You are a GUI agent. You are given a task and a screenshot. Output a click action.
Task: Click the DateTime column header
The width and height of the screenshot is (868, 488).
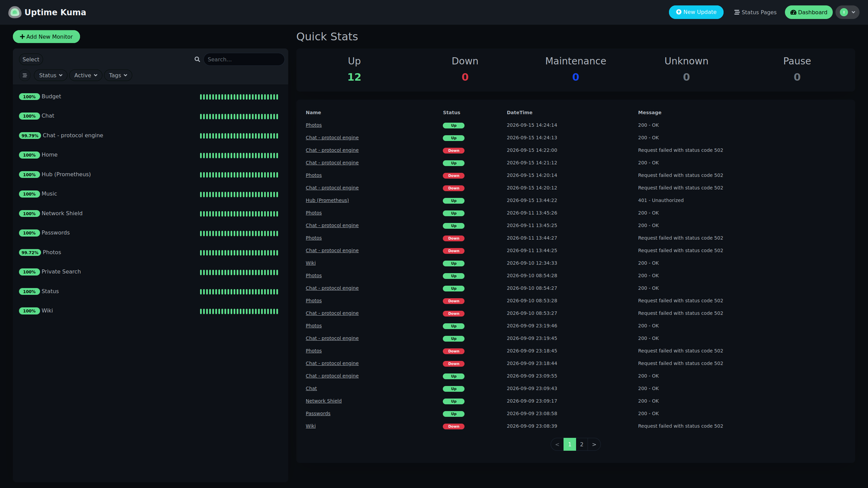pos(520,113)
